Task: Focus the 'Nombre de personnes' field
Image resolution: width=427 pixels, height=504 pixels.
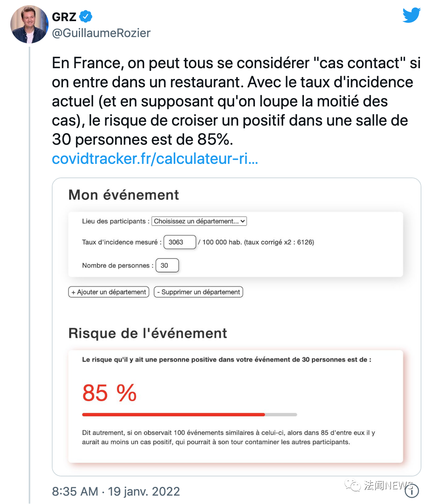Action: click(x=167, y=266)
